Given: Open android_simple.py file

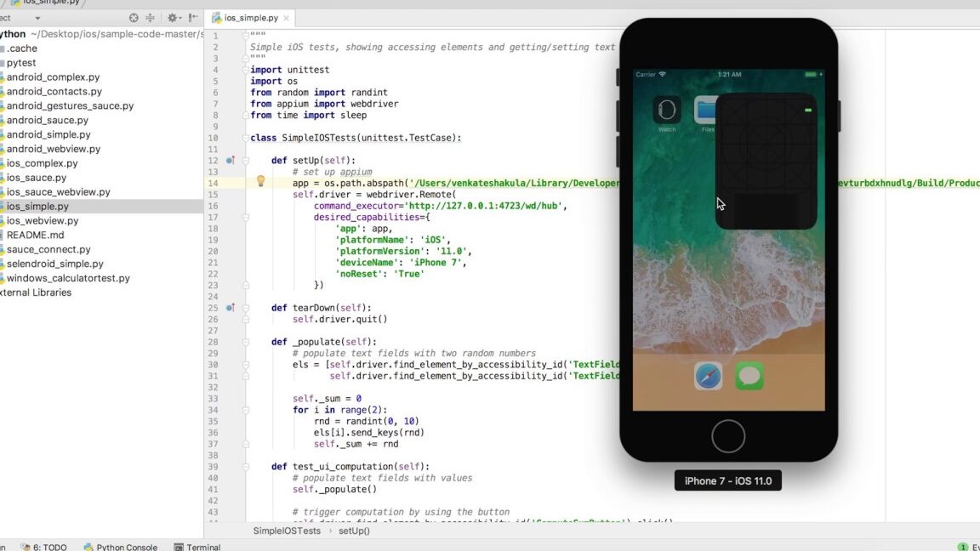Looking at the screenshot, I should coord(48,134).
